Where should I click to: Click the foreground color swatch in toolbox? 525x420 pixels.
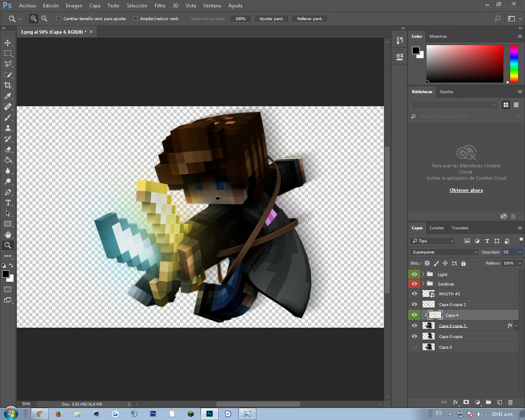(x=5, y=274)
